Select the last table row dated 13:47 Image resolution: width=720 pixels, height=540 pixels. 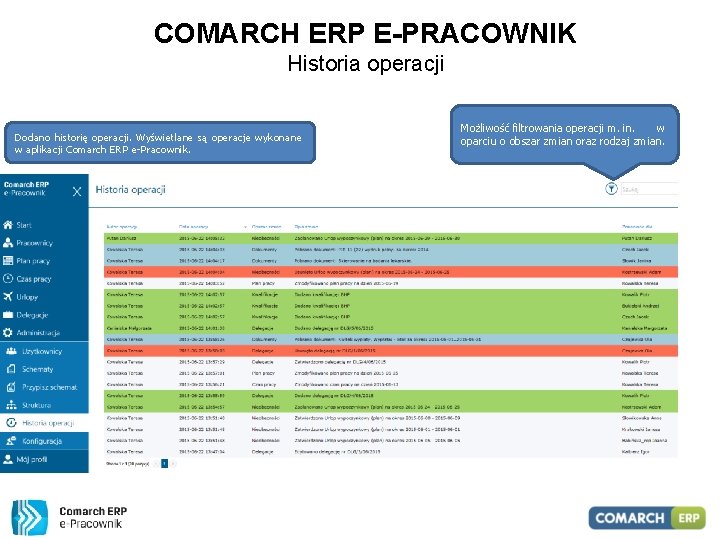[x=391, y=452]
